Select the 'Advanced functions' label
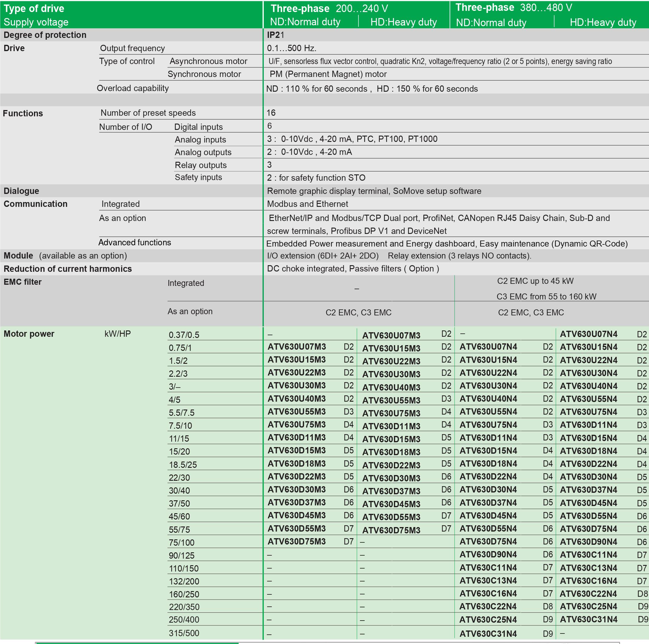The height and width of the screenshot is (644, 649). [x=135, y=242]
